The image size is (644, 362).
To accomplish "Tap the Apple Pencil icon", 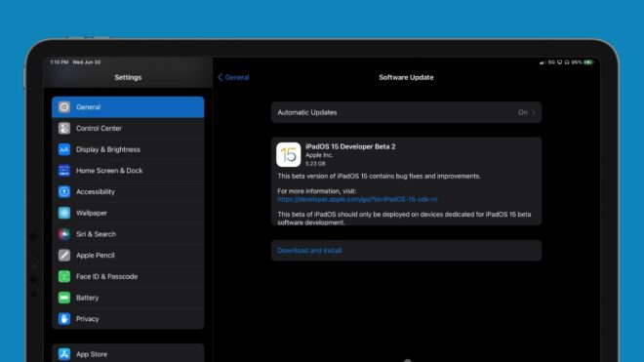I will coord(64,256).
